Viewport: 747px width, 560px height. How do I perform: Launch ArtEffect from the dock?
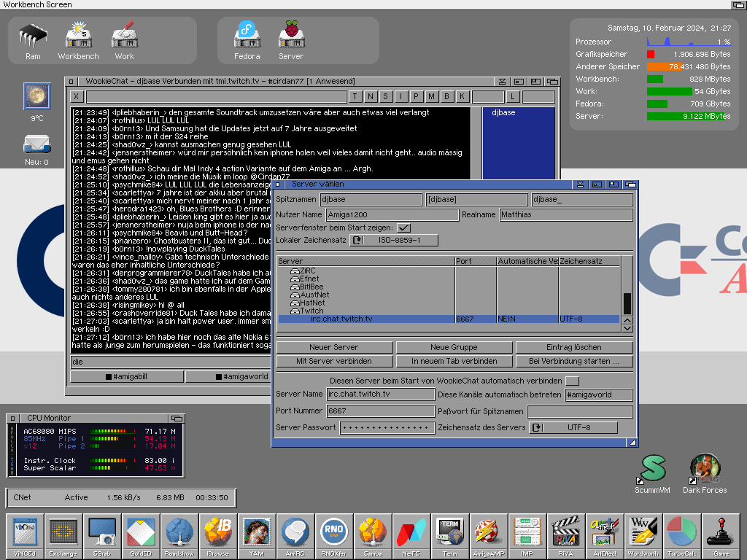click(x=605, y=536)
